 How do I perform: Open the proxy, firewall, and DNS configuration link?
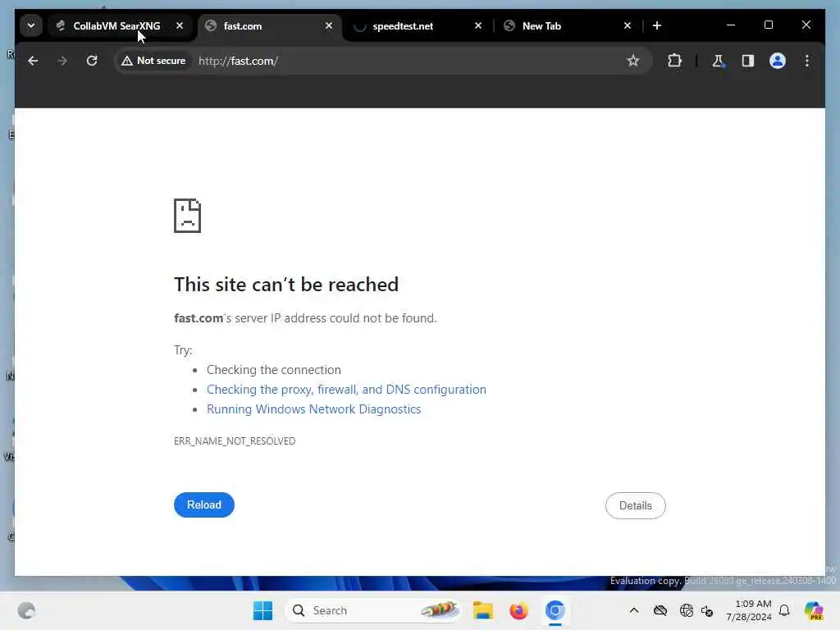tap(346, 390)
